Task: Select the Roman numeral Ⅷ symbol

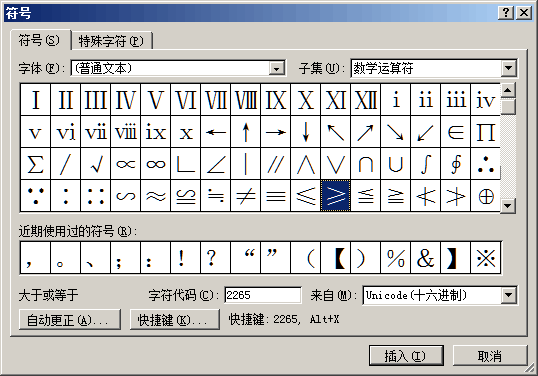Action: point(246,100)
